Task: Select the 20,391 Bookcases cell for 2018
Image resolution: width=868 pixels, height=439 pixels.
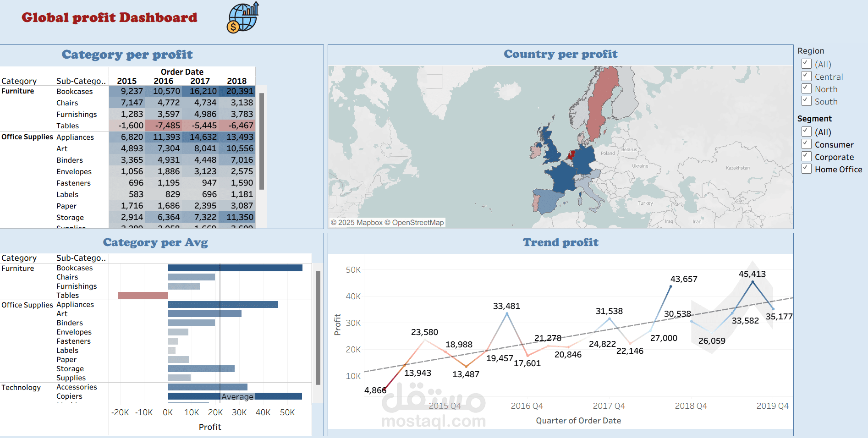Action: tap(238, 91)
